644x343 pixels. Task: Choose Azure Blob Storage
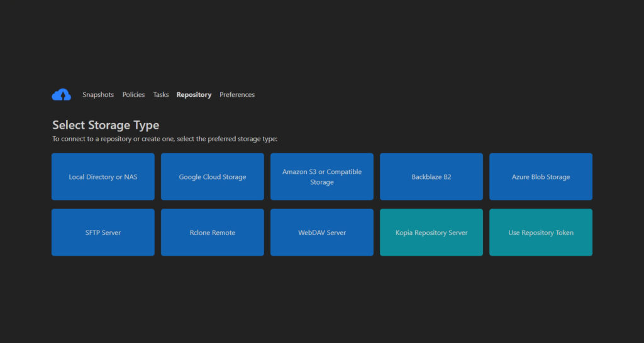(541, 177)
